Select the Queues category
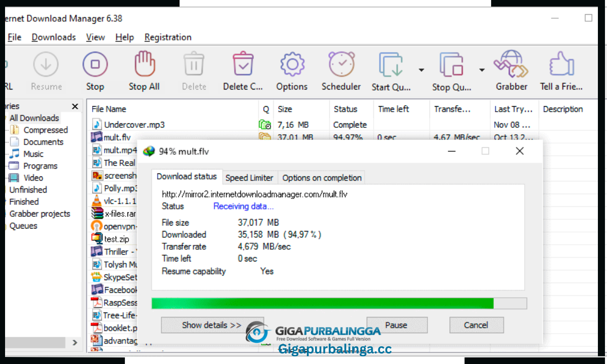Image resolution: width=607 pixels, height=364 pixels. tap(23, 226)
